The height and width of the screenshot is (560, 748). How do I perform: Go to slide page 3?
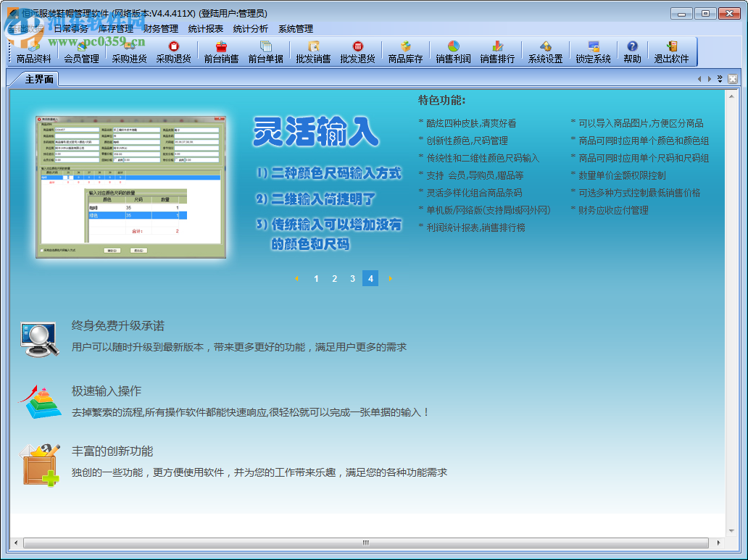pyautogui.click(x=352, y=279)
